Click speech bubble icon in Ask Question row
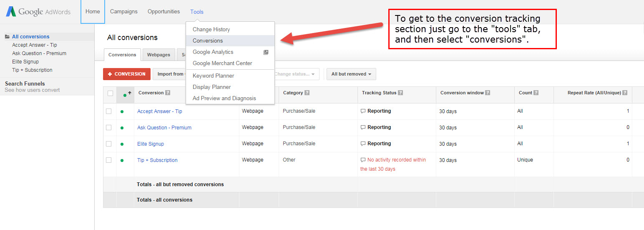644x230 pixels. pos(363,127)
